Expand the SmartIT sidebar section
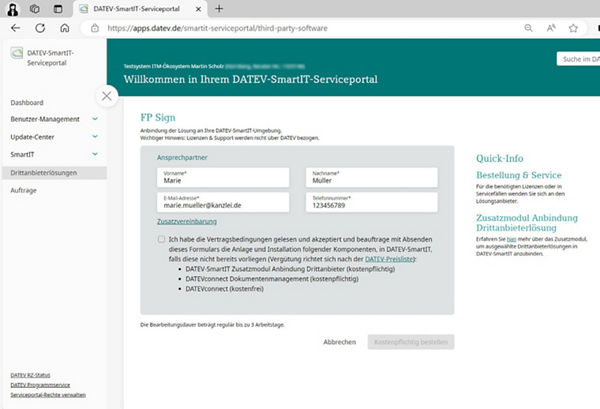600x409 pixels. tap(94, 154)
